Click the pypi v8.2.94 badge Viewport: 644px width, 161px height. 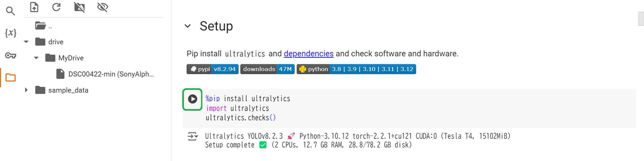point(212,69)
